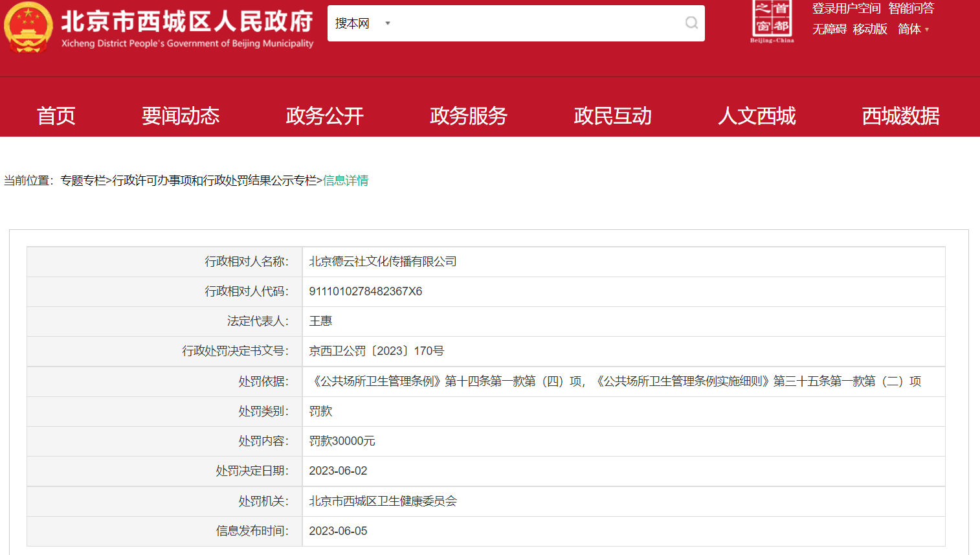Select the 西城数据 menu item

(x=900, y=116)
